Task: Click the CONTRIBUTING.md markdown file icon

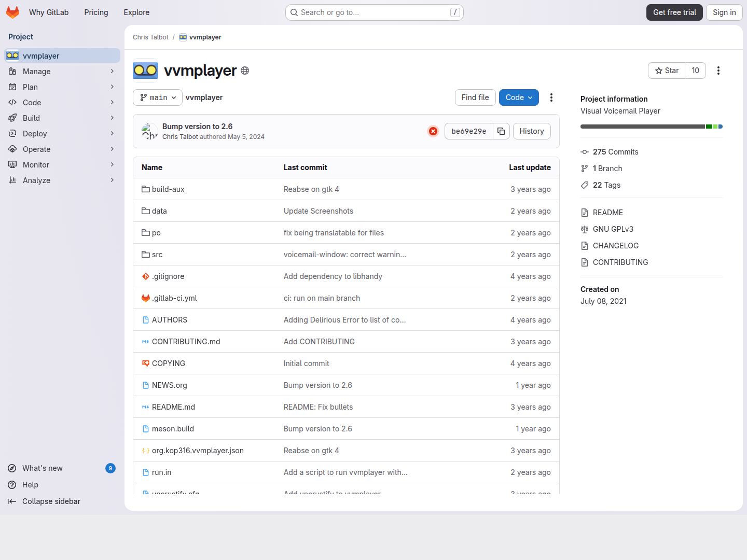Action: pyautogui.click(x=146, y=342)
